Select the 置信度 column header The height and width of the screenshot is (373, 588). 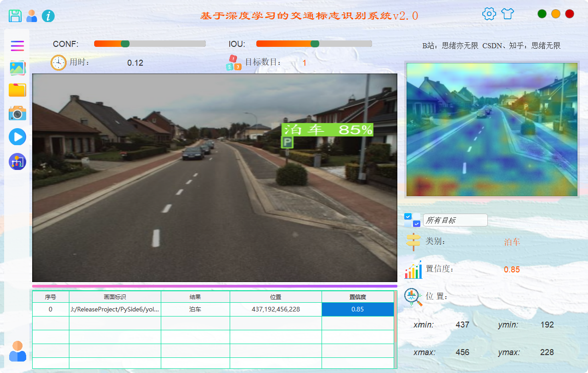(357, 297)
